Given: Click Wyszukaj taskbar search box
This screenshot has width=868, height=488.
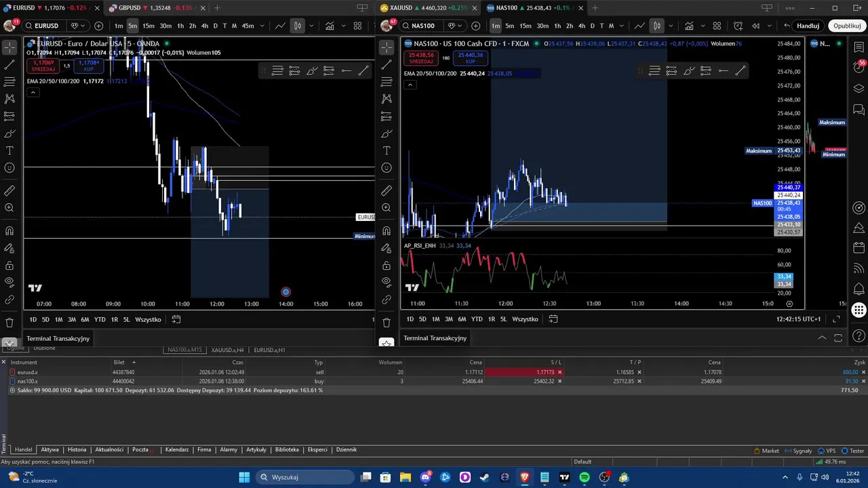Looking at the screenshot, I should tap(305, 477).
